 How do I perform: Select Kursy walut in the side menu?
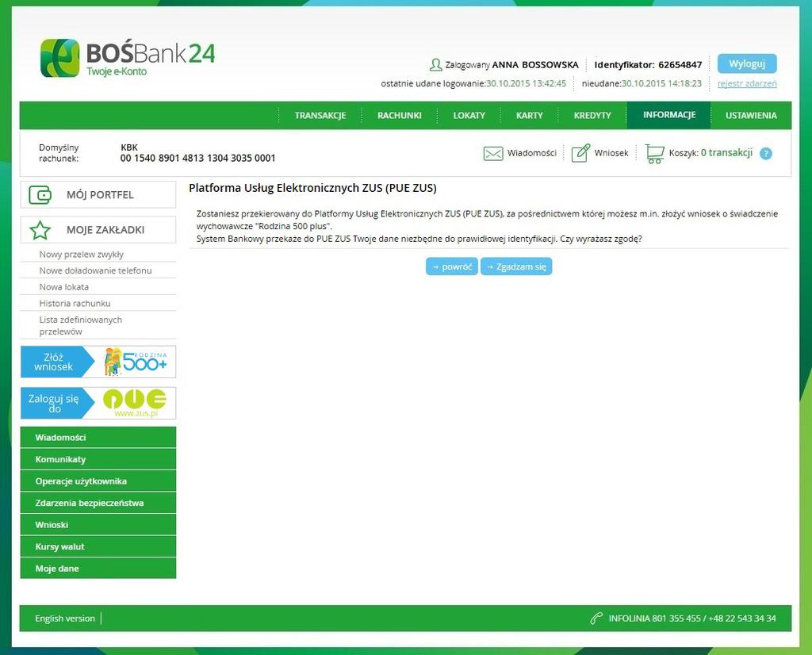pos(98,546)
